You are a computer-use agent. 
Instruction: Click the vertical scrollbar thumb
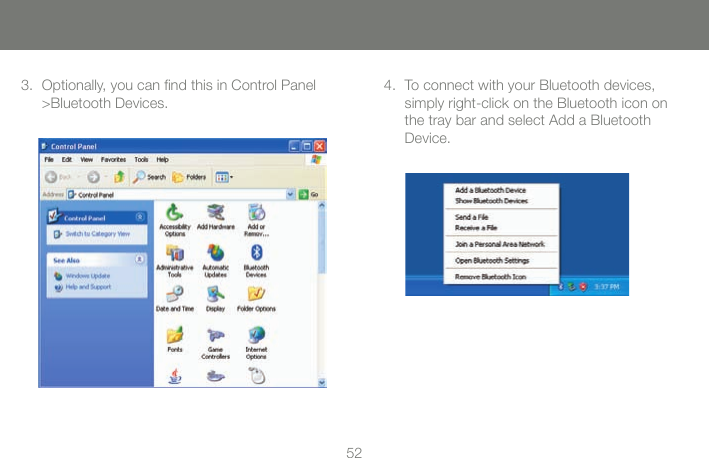coord(322,241)
